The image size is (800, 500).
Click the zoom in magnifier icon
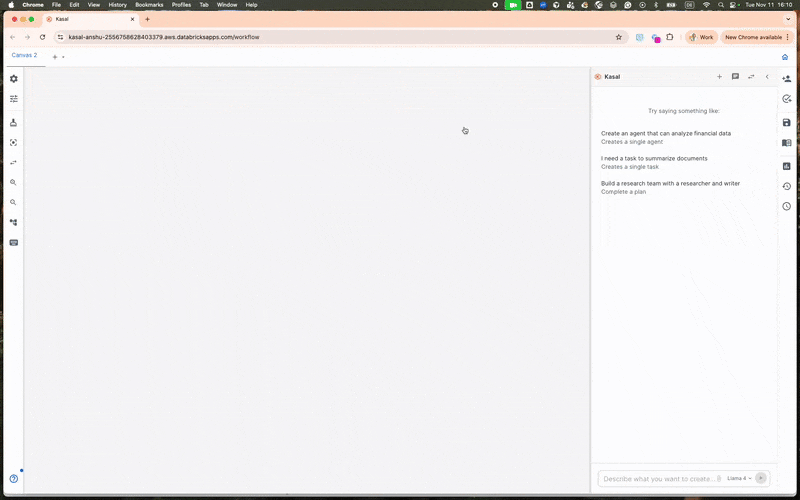(x=14, y=182)
